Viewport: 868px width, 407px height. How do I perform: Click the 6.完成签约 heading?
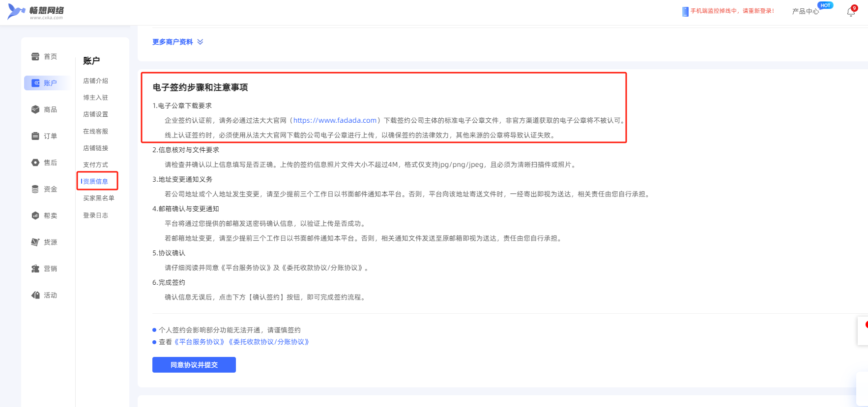169,282
